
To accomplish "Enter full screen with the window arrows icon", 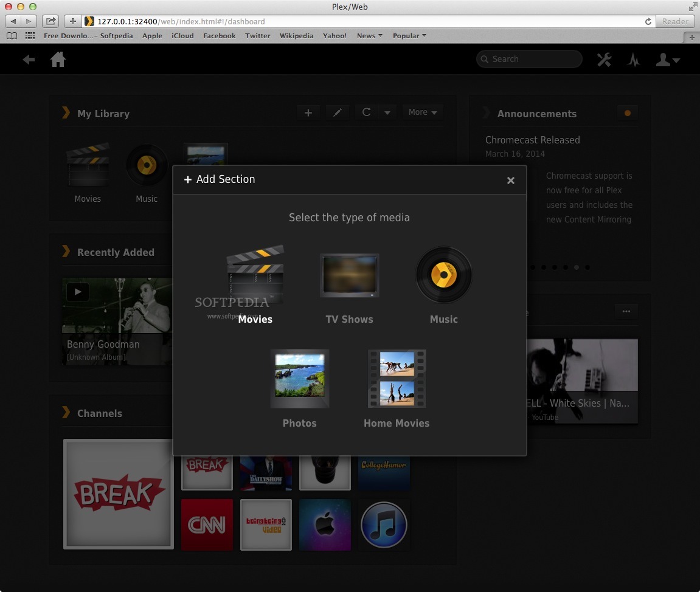I will [693, 7].
